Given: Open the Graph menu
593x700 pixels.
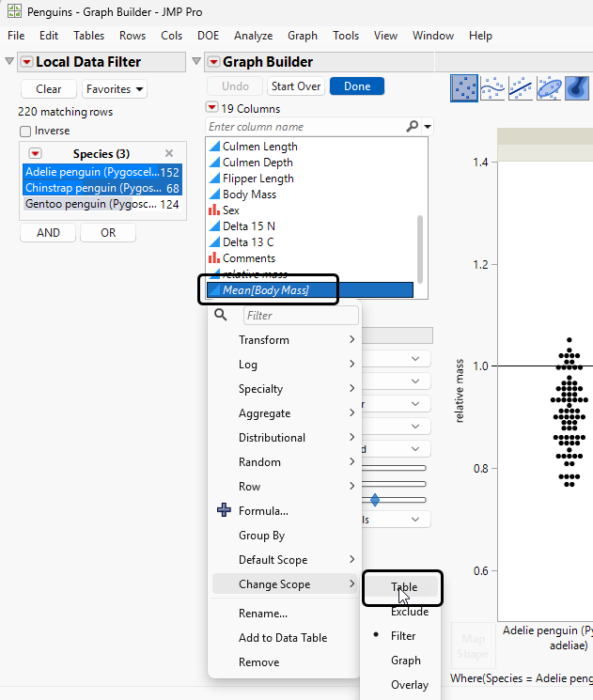Looking at the screenshot, I should pyautogui.click(x=303, y=36).
